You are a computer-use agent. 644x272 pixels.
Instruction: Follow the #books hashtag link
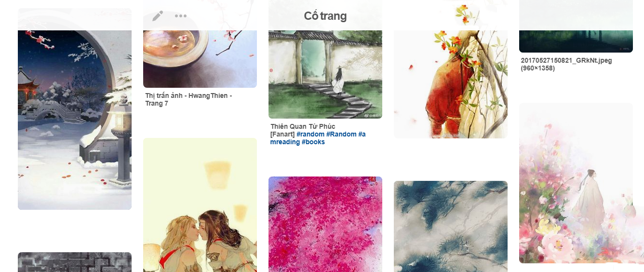(x=313, y=142)
